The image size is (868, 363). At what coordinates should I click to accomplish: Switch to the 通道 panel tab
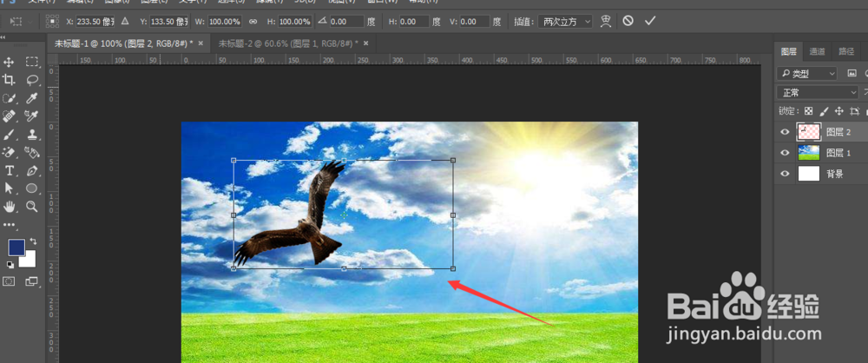click(817, 51)
